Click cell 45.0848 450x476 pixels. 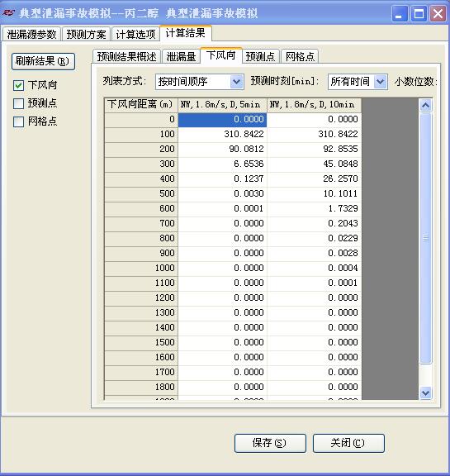(314, 164)
